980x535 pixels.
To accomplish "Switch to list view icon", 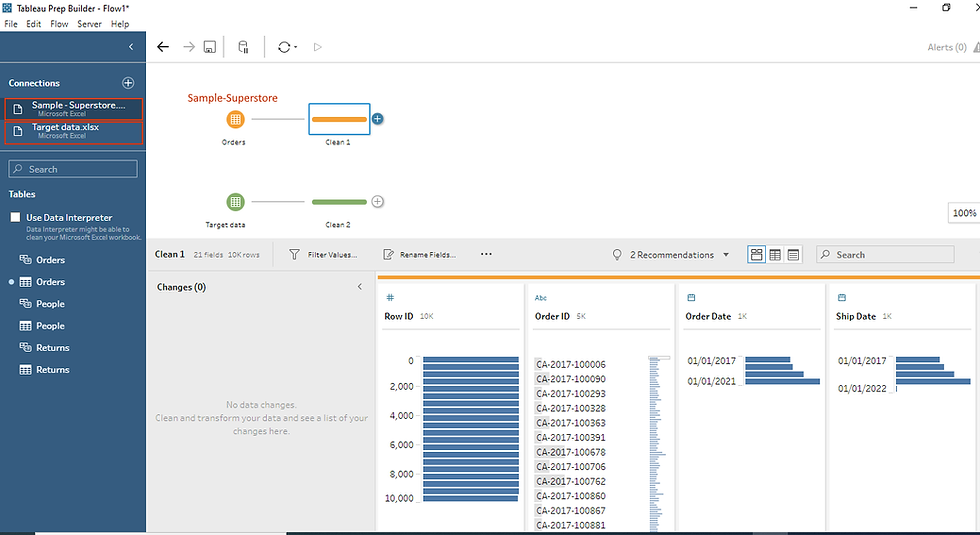I will (793, 254).
